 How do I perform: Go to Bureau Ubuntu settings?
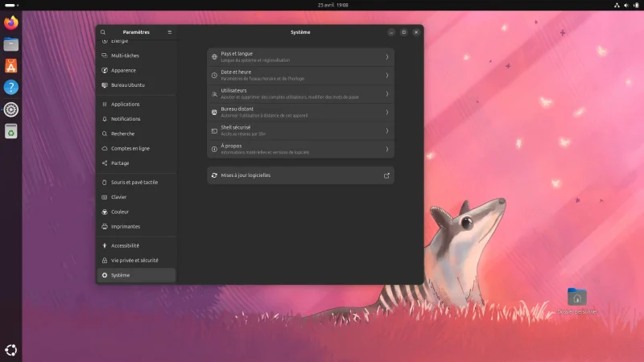coord(136,85)
